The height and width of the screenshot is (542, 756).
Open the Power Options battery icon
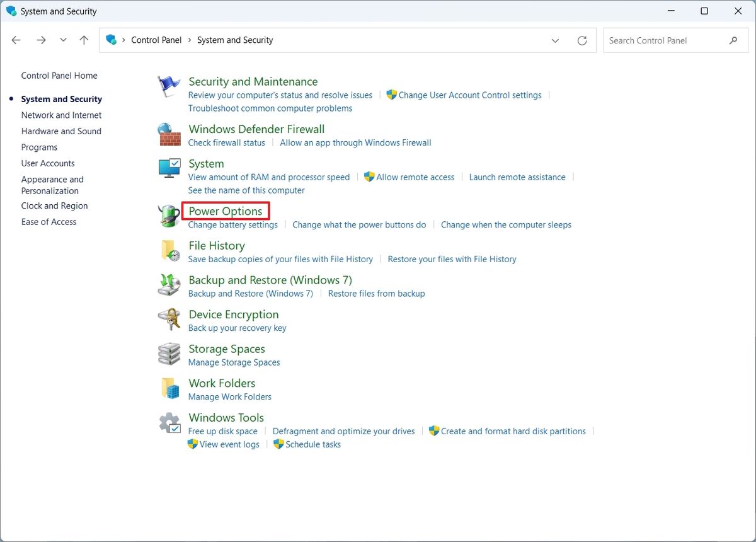pos(169,216)
